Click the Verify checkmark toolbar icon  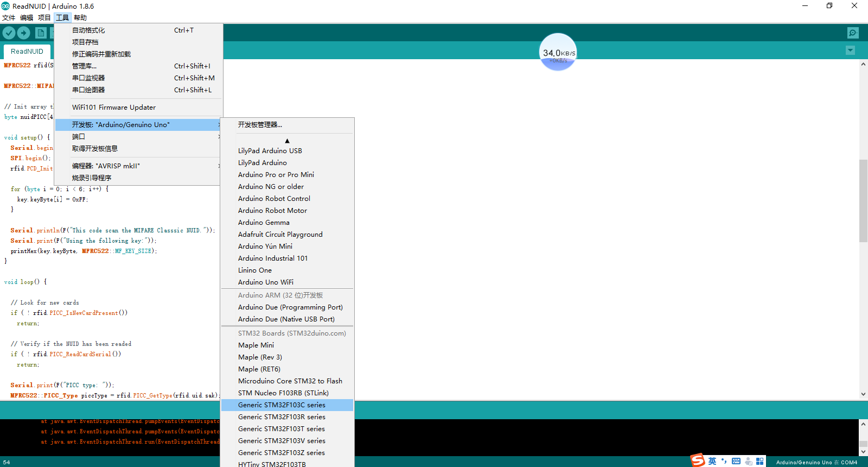[x=9, y=33]
